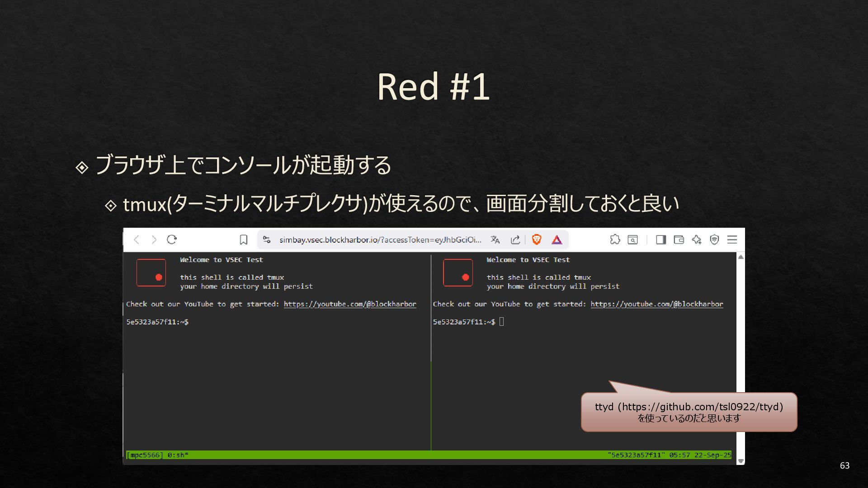Click the browser forward arrow
The height and width of the screenshot is (488, 868).
pyautogui.click(x=154, y=239)
